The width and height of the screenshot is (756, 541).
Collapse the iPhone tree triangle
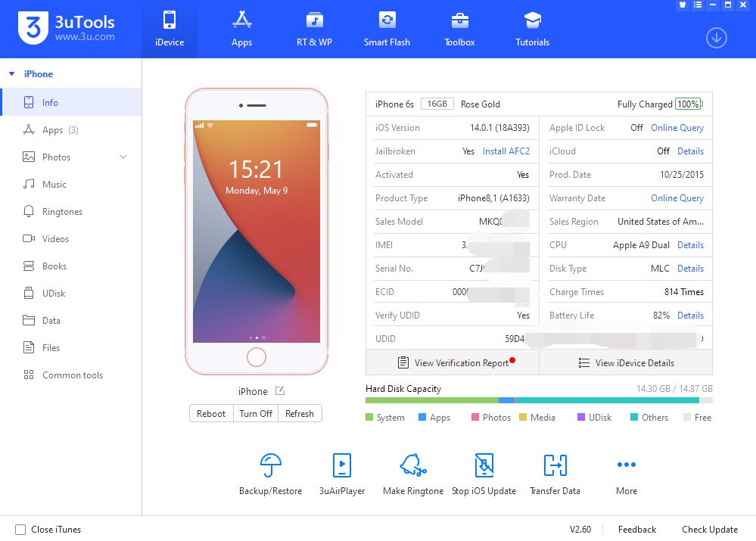click(12, 74)
